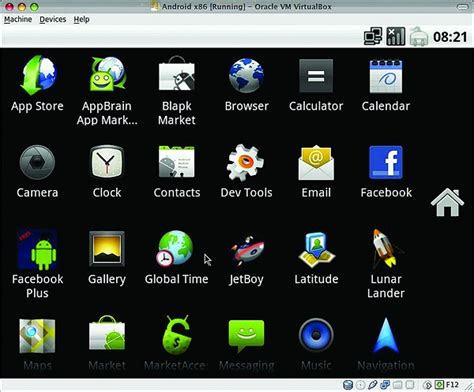
Task: Launch the Camera app
Action: pos(37,171)
